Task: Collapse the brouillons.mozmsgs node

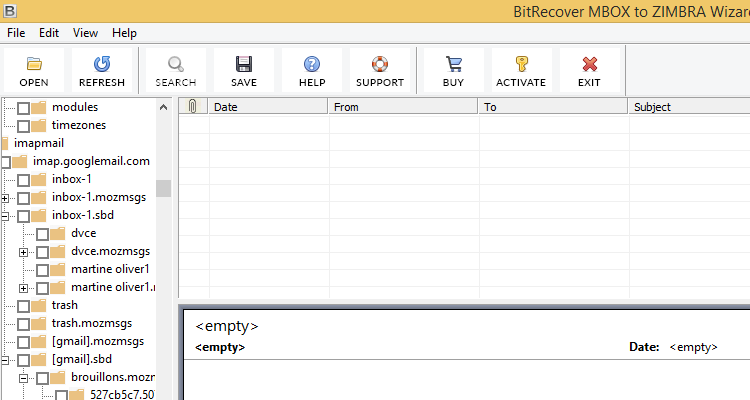Action: point(23,378)
